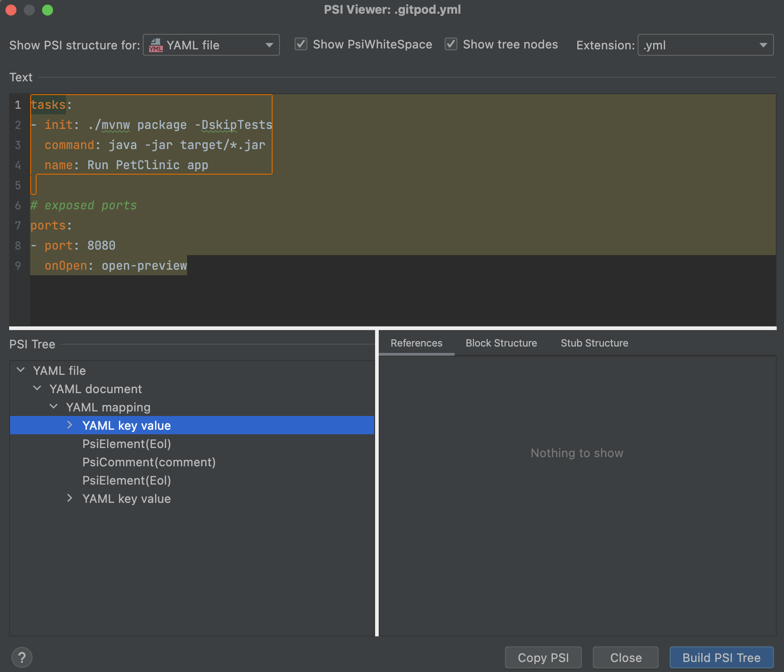Click the 'onOpen' key on line 9
Screen dimensions: 784x672
(x=66, y=266)
